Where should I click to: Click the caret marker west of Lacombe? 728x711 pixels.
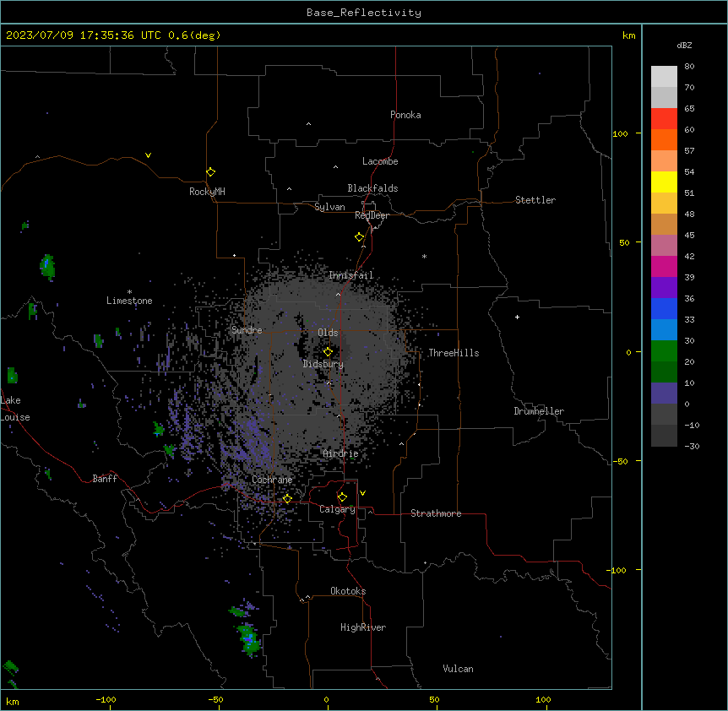335,166
